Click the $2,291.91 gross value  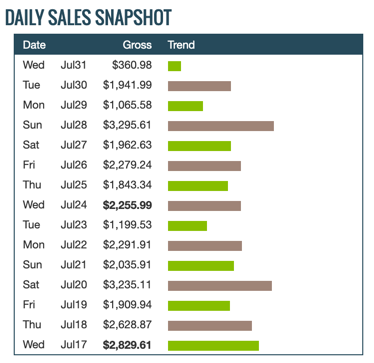point(127,245)
